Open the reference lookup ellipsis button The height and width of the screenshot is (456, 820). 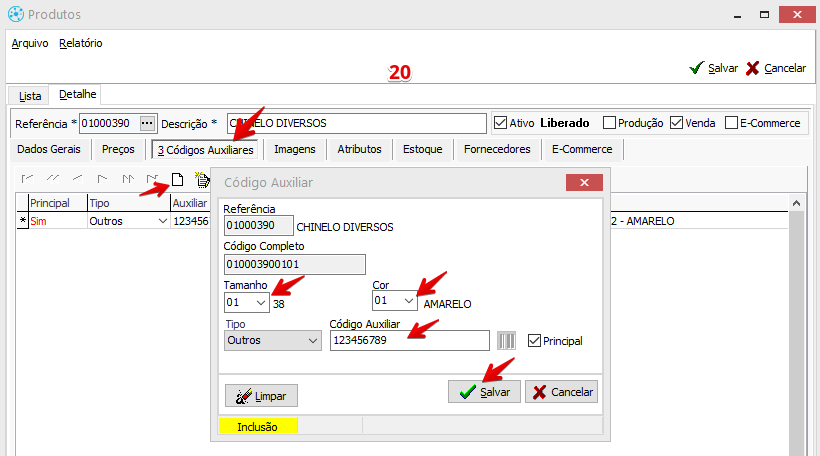(x=148, y=123)
